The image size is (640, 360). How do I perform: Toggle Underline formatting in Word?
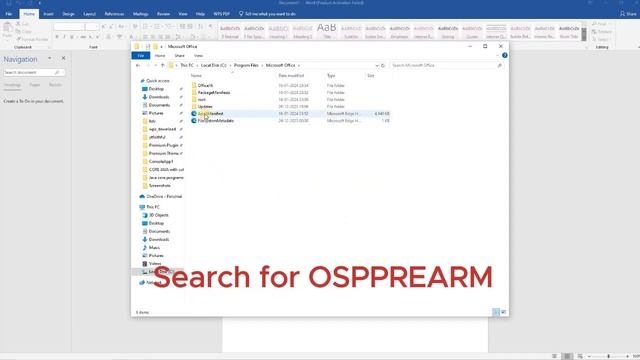pos(72,37)
